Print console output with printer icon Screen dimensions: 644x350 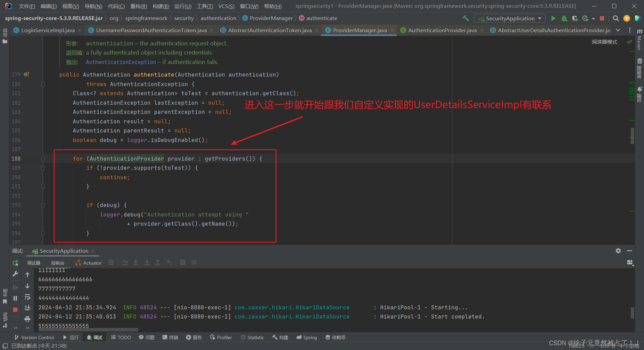27,319
